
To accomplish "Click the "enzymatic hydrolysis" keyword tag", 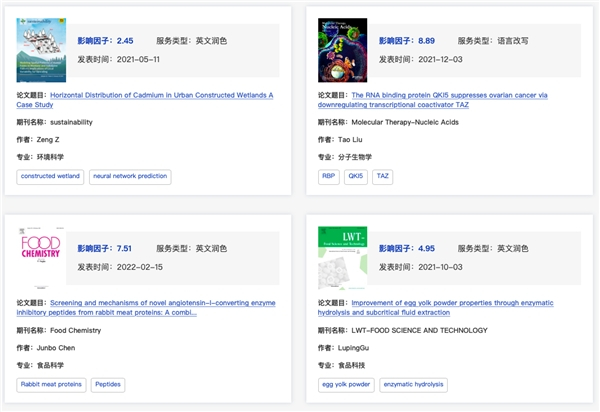I will tap(414, 384).
